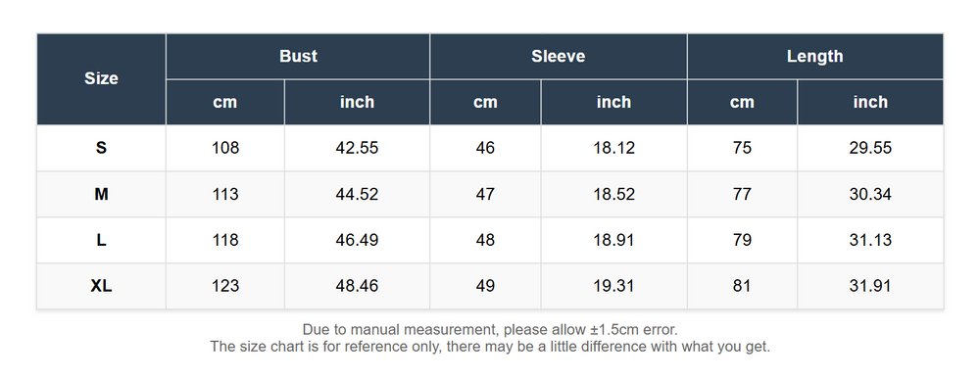Image resolution: width=980 pixels, height=379 pixels.
Task: Click the L size row label
Action: [x=101, y=240]
